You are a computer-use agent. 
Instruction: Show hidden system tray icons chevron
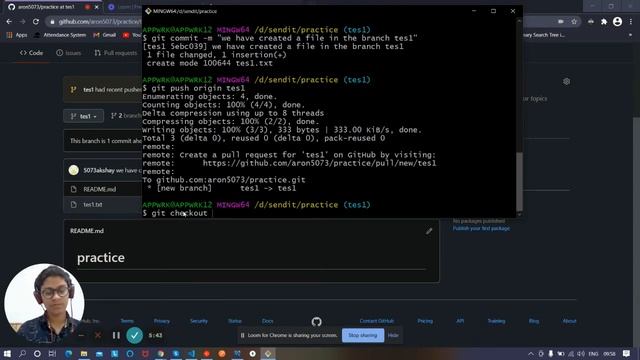[x=531, y=353]
